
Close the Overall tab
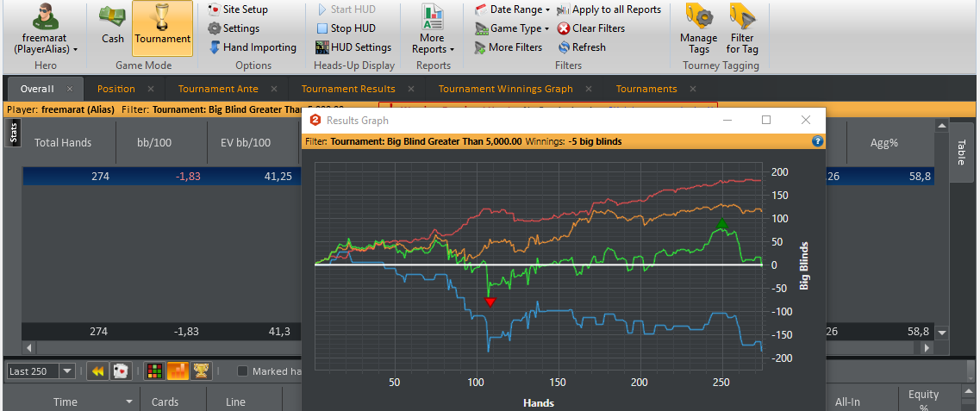click(x=70, y=89)
